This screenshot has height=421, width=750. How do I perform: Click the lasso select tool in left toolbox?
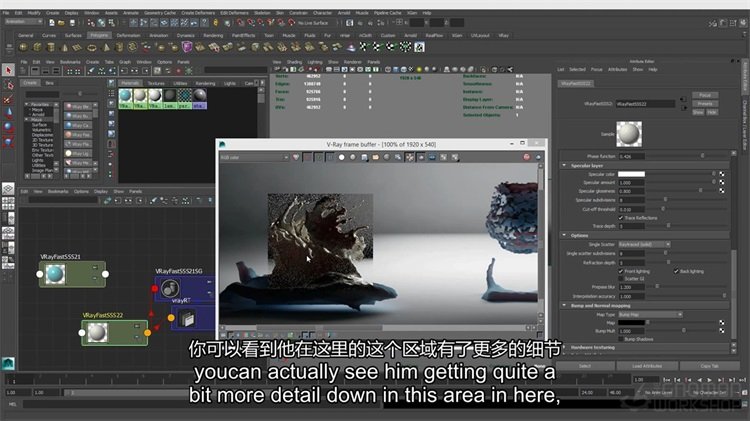click(x=8, y=85)
